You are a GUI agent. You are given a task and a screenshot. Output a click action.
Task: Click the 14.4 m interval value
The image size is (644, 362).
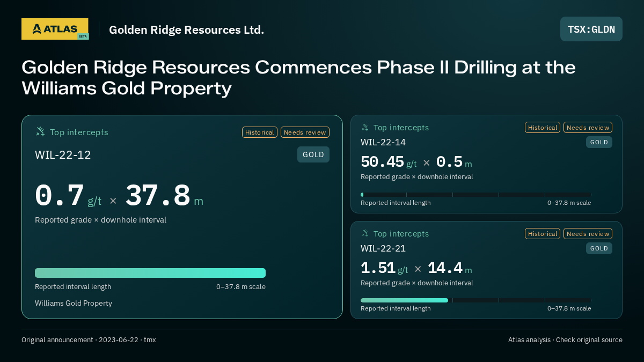(450, 268)
